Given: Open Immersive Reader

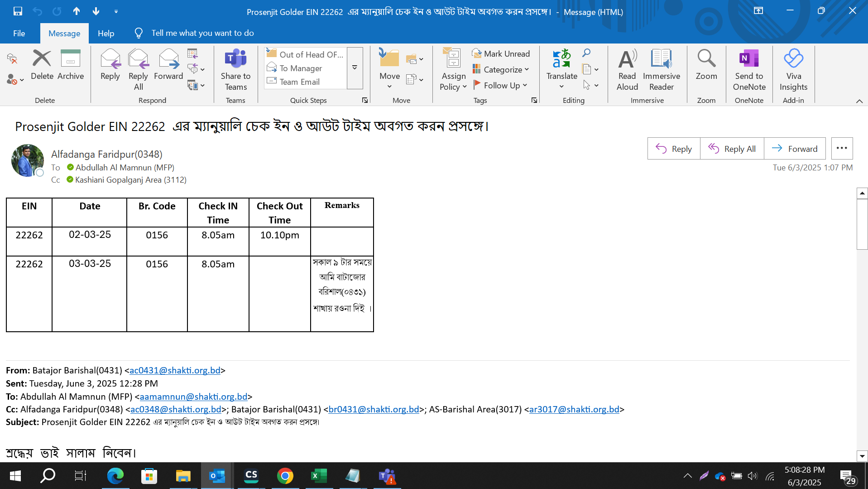Looking at the screenshot, I should 661,70.
